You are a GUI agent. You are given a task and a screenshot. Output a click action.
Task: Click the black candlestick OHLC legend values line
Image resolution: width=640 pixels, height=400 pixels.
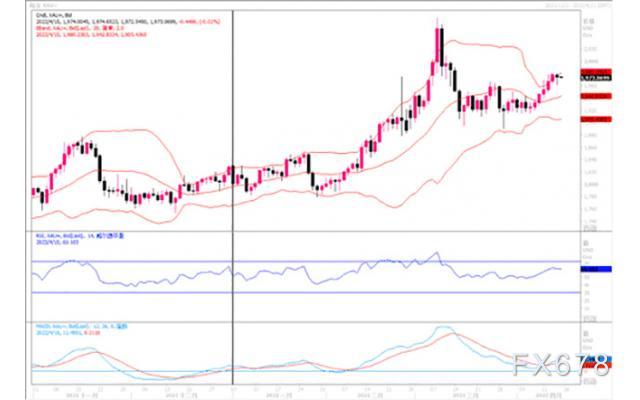tap(128, 22)
